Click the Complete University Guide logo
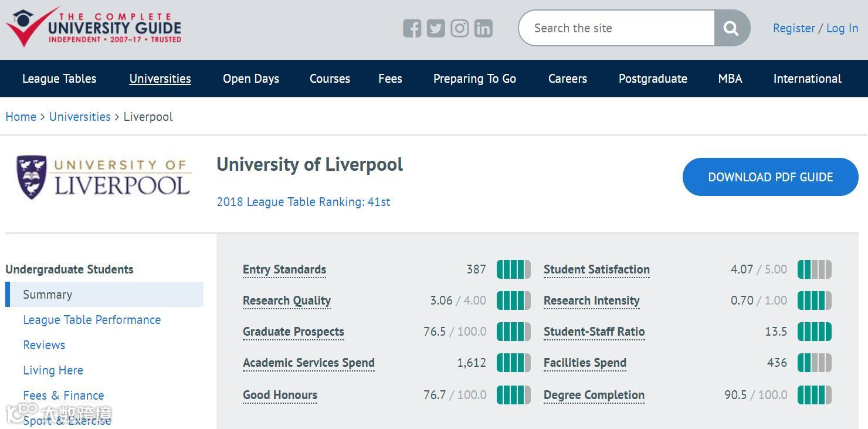Screen dimensions: 868x429 [x=94, y=27]
